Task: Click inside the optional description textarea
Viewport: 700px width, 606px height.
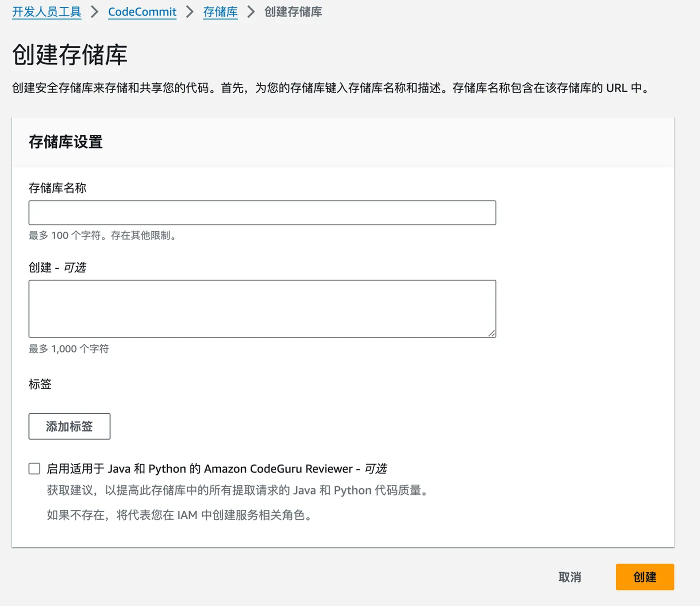Action: click(x=262, y=308)
